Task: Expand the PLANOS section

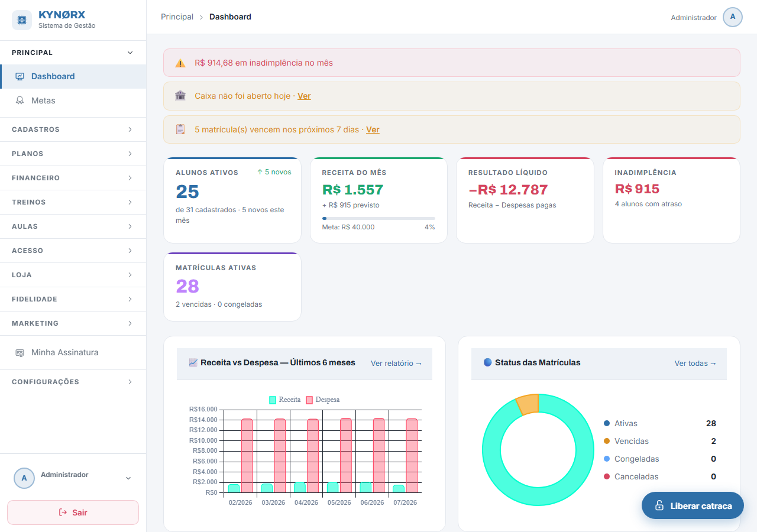Action: (73, 154)
